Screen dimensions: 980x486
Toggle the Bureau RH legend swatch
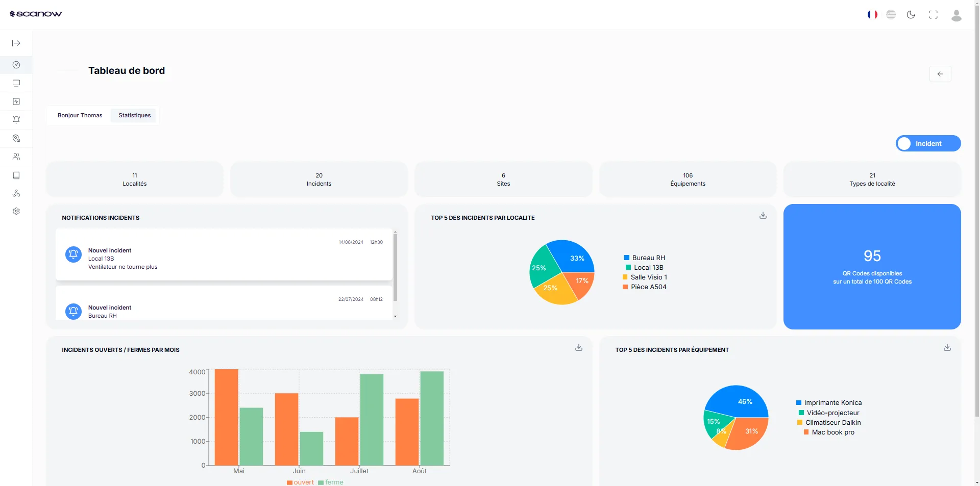point(627,258)
